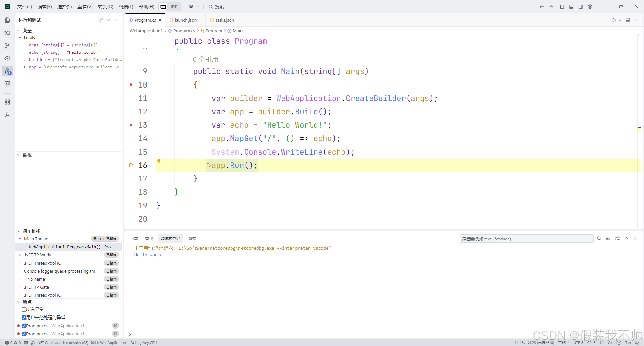Open the Search view icon in activity bar

click(x=7, y=33)
